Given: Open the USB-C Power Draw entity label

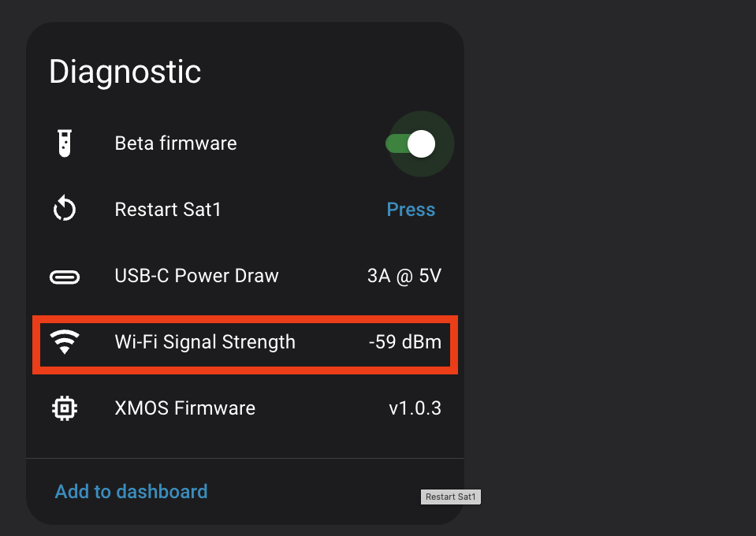Looking at the screenshot, I should [197, 277].
